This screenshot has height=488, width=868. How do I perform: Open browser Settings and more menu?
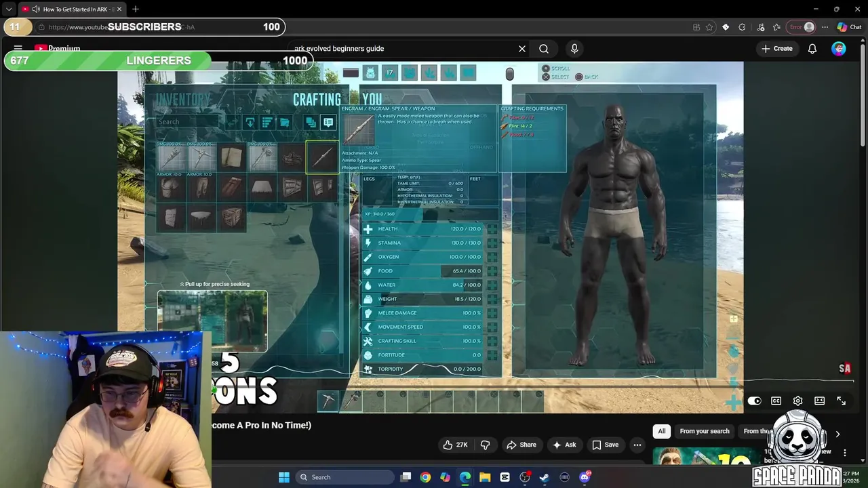(825, 27)
